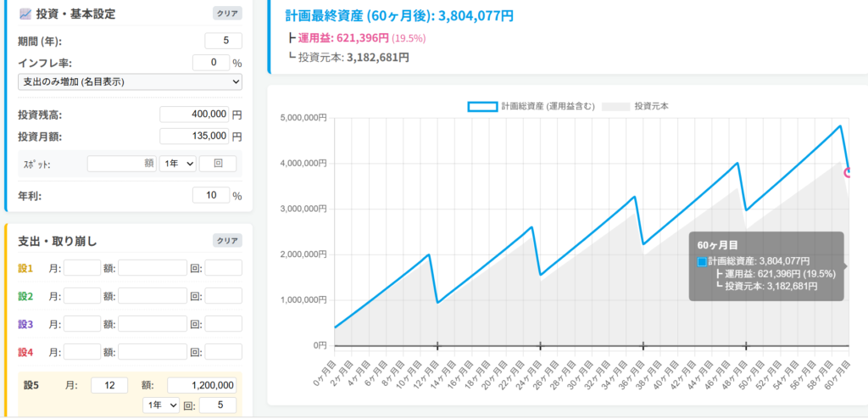This screenshot has height=419, width=868.
Task: Click the tooltip's blue 計画総資産 square
Action: (x=701, y=261)
